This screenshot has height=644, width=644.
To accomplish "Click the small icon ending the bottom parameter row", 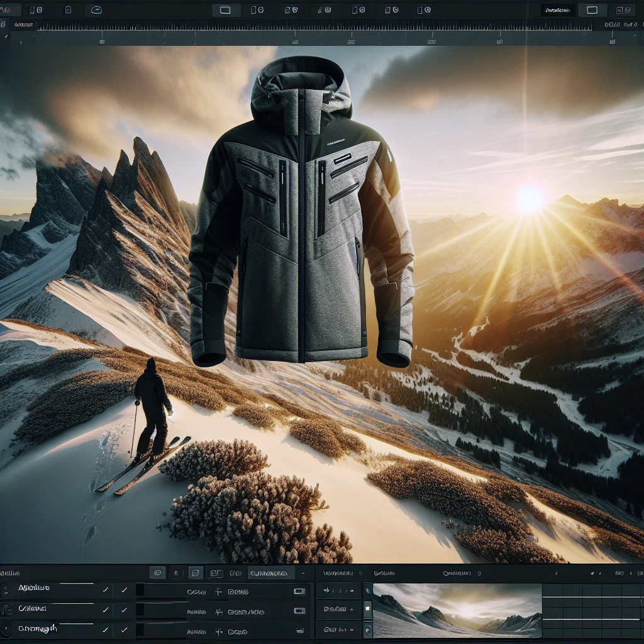I will 300,630.
